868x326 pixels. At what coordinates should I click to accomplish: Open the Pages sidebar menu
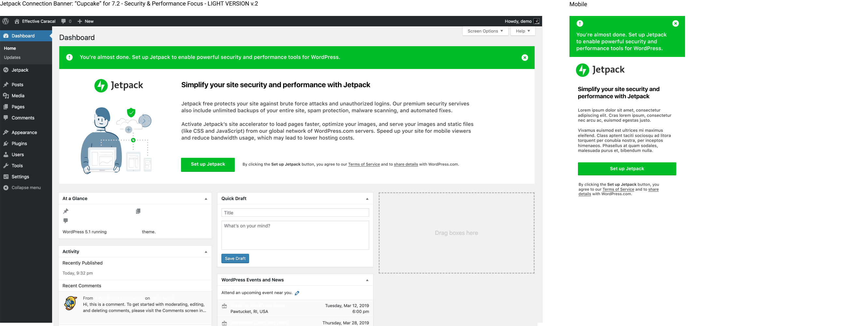(x=26, y=107)
